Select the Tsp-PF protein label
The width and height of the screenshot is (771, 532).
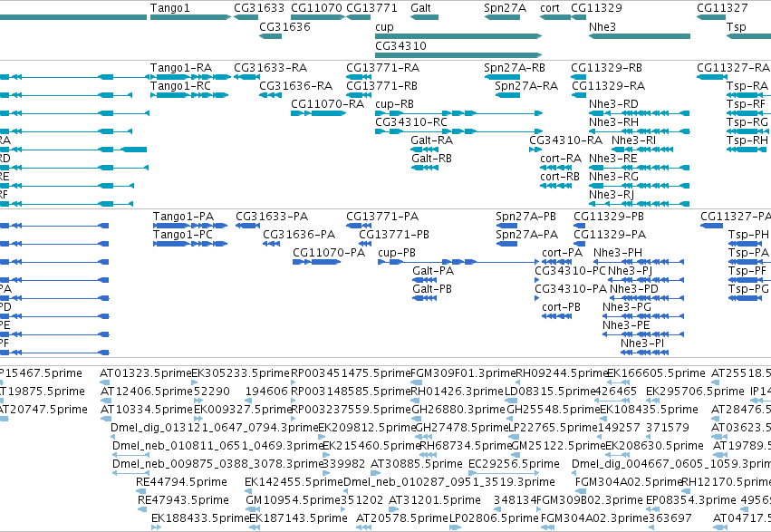[x=747, y=271]
